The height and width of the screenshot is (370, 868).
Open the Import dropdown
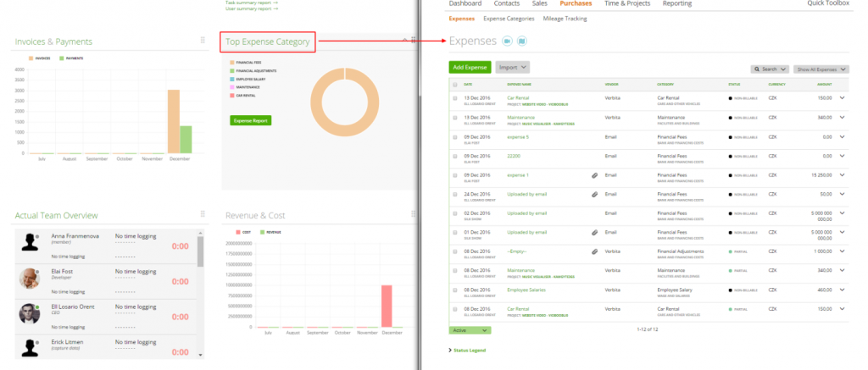click(513, 68)
